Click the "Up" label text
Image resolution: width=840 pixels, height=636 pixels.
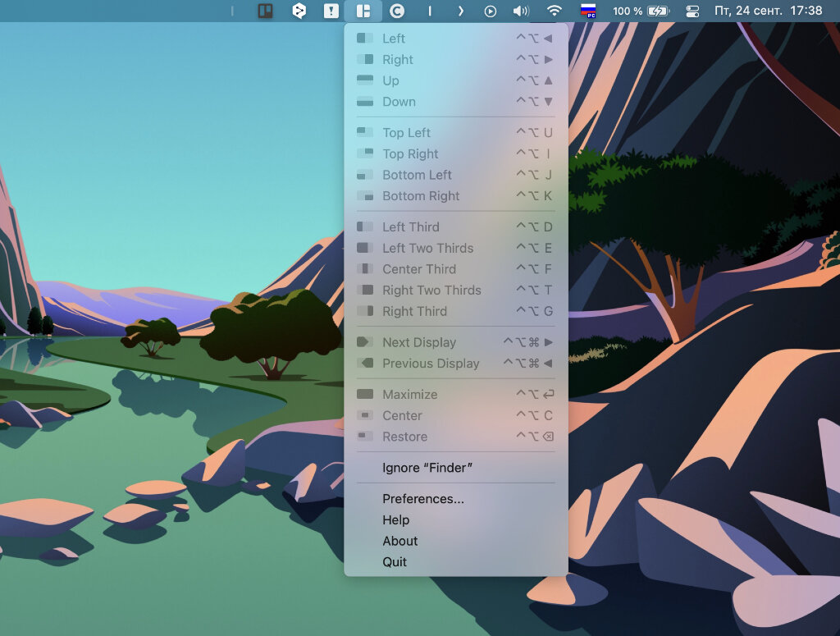pos(390,80)
